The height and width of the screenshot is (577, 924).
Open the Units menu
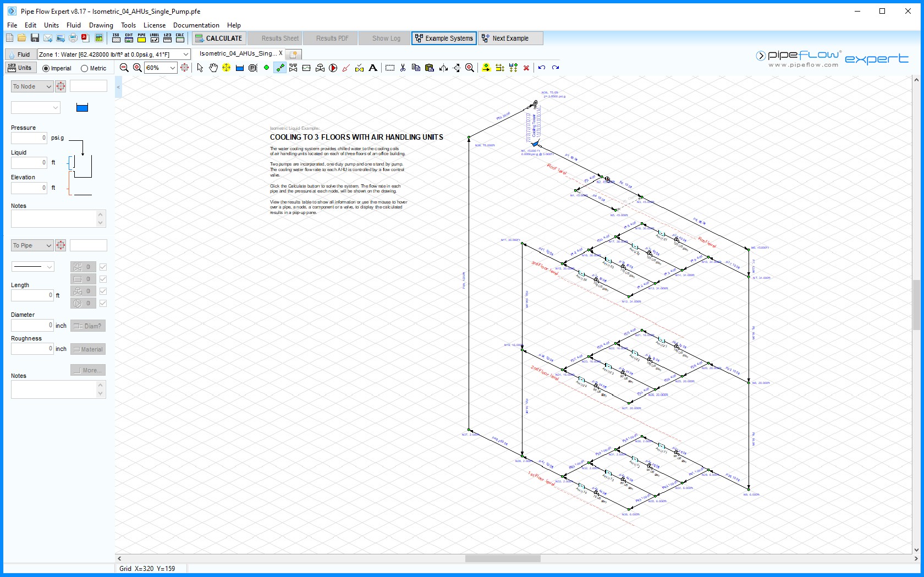click(x=51, y=25)
